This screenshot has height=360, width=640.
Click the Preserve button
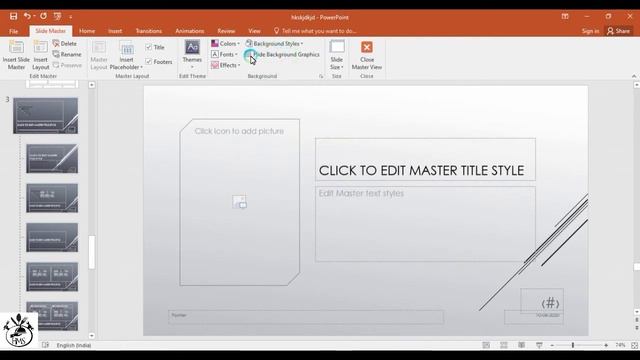point(67,65)
